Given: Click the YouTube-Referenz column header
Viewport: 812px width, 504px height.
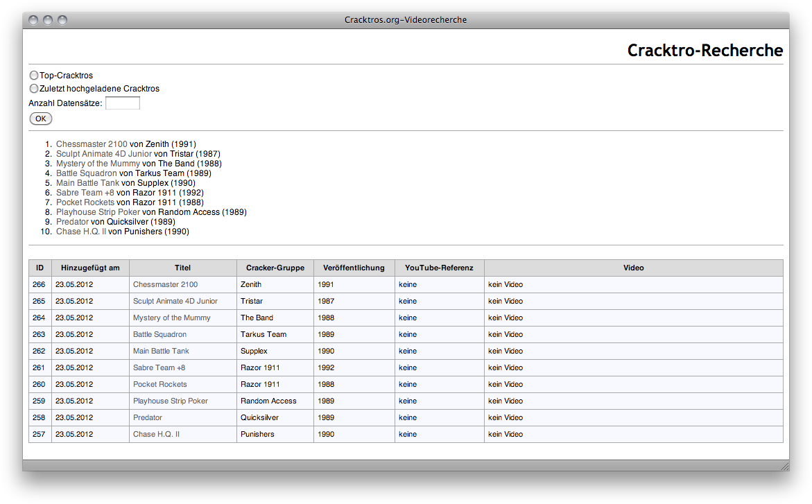Looking at the screenshot, I should click(439, 268).
